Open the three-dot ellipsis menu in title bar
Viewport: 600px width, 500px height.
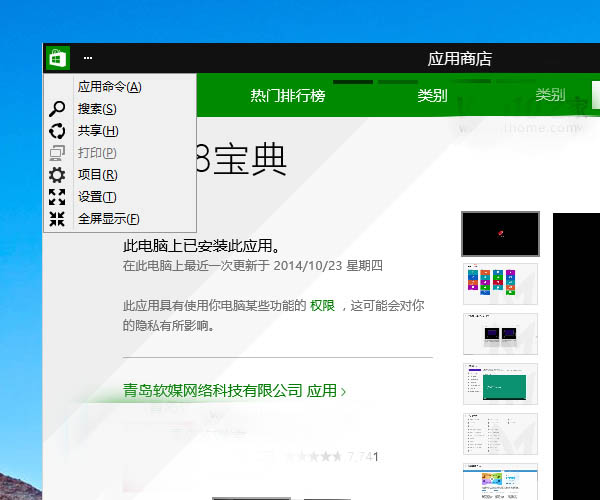(88, 59)
